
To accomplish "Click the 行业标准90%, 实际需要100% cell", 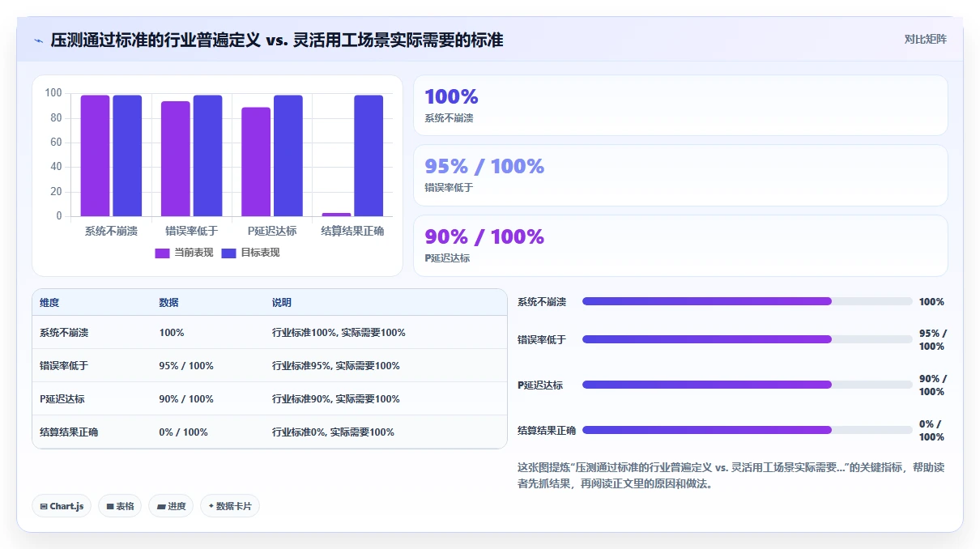I will [x=336, y=399].
